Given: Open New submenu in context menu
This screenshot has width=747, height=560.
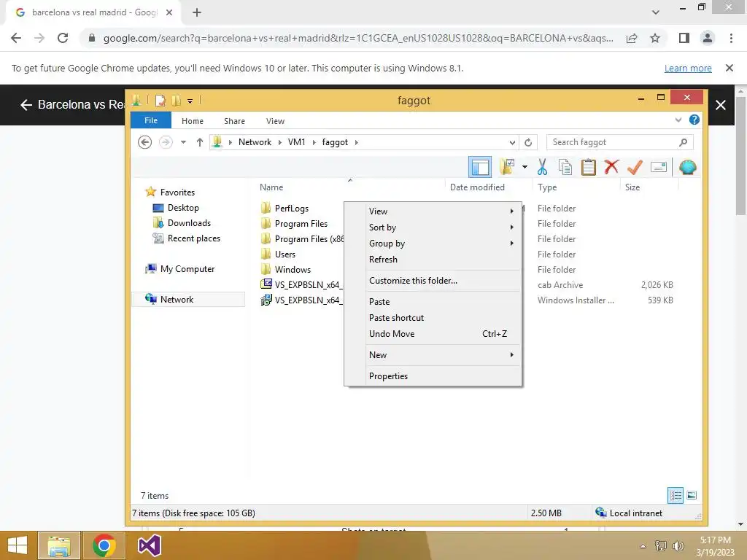Looking at the screenshot, I should point(433,355).
